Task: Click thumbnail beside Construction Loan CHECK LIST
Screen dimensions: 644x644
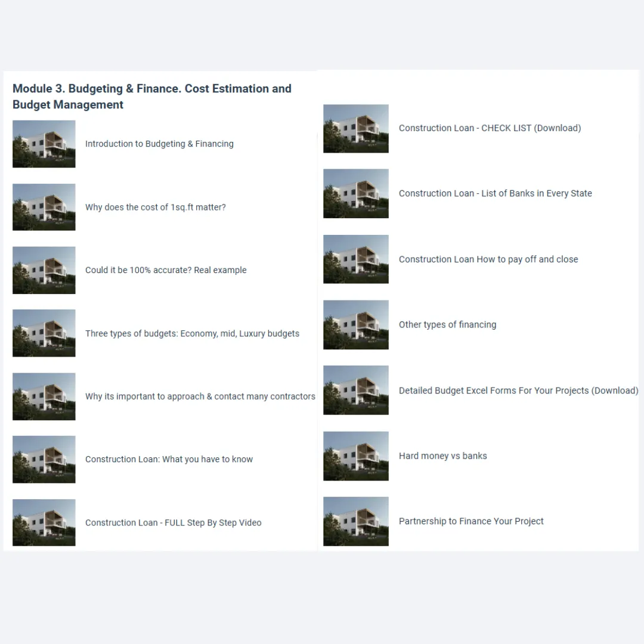Action: click(x=355, y=129)
